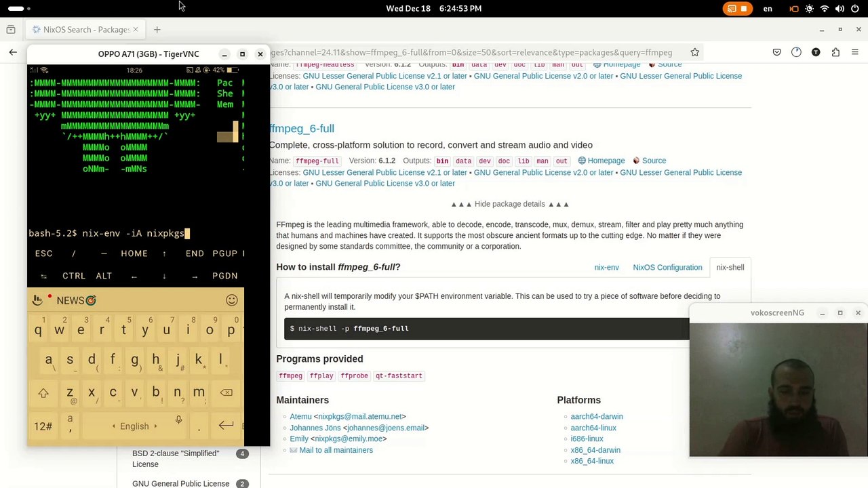Toggle the CTRL modifier key in Termux
Viewport: 868px width, 488px height.
74,276
